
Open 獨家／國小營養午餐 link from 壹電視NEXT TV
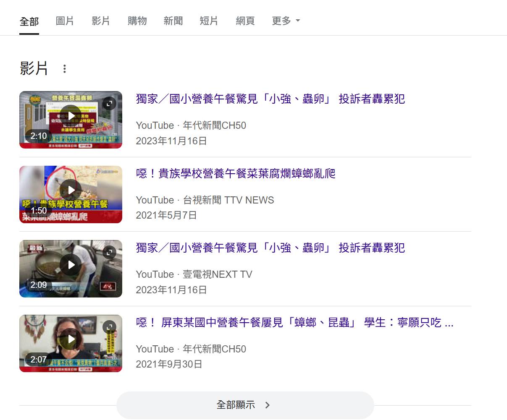click(x=271, y=248)
